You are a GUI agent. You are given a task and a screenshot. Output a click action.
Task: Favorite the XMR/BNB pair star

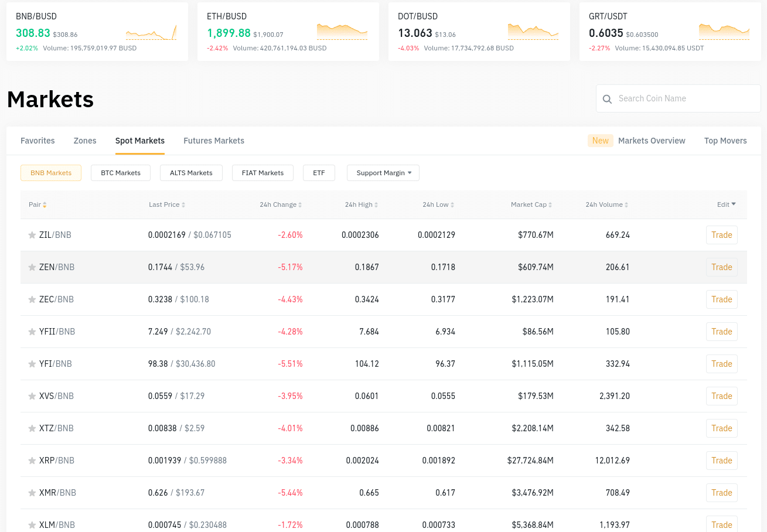32,493
